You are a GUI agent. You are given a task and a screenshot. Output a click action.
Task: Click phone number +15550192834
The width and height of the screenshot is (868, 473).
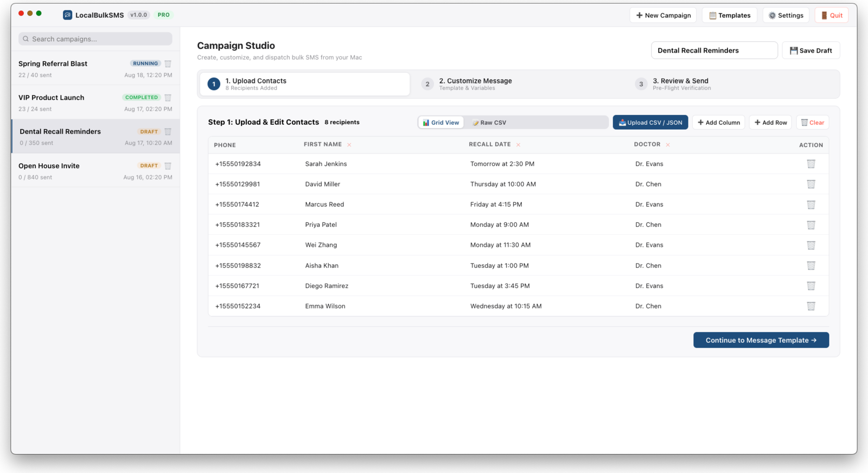(x=238, y=164)
